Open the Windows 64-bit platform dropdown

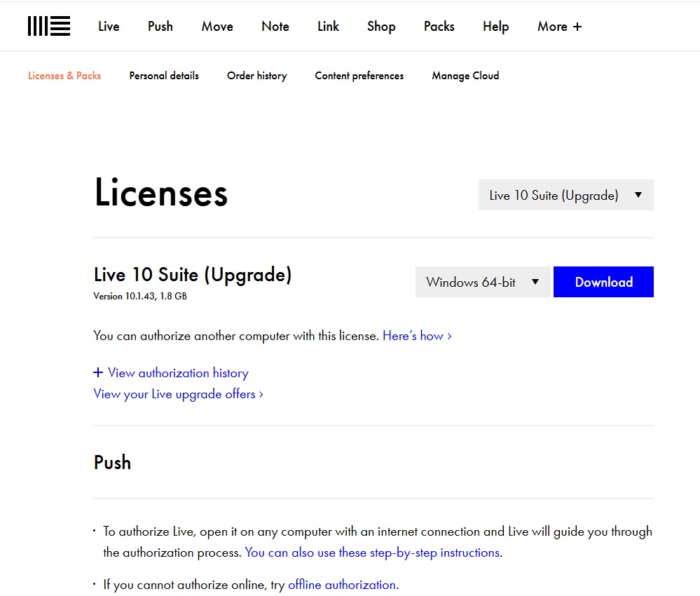click(x=483, y=282)
